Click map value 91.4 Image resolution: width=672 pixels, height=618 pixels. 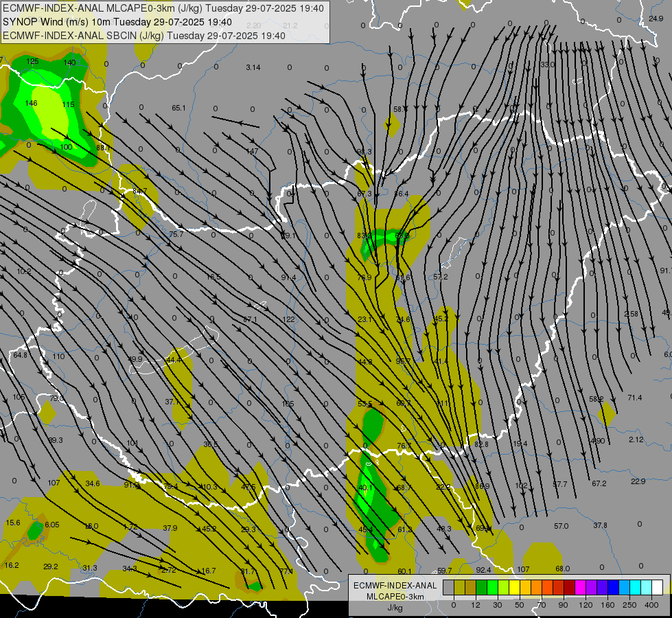[288, 277]
